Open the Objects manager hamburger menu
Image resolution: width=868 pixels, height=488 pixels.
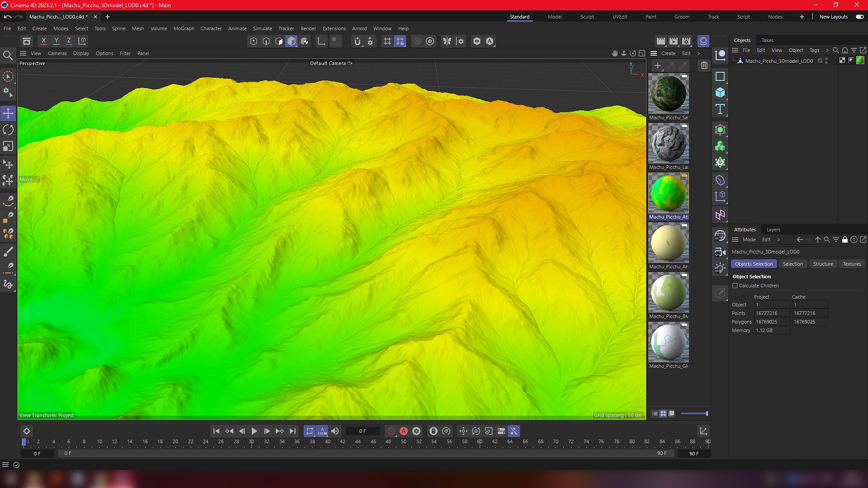click(735, 50)
